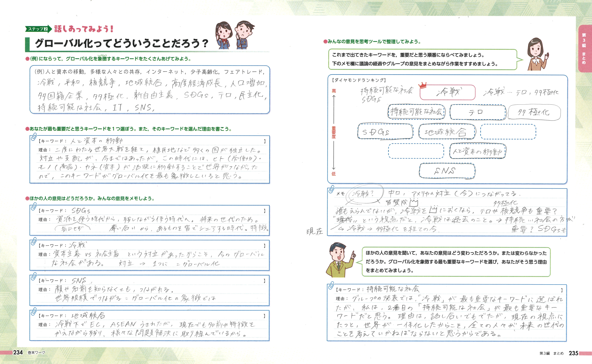Click the pointing man in the green suit
592x364 pixels.
pos(341,260)
